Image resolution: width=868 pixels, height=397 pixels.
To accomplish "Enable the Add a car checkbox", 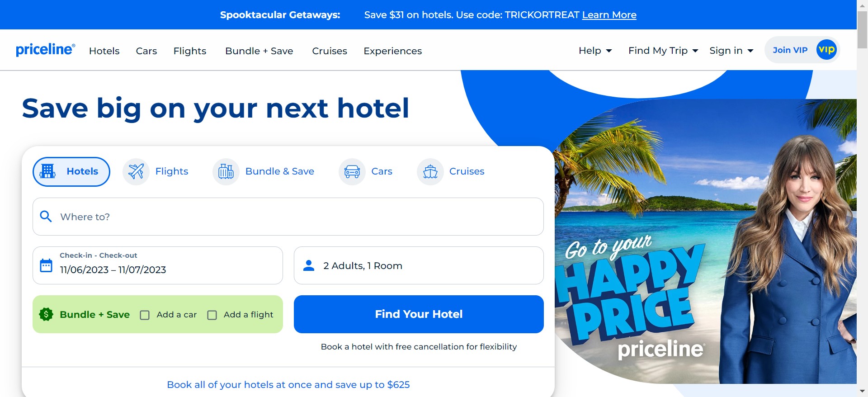I will point(145,315).
